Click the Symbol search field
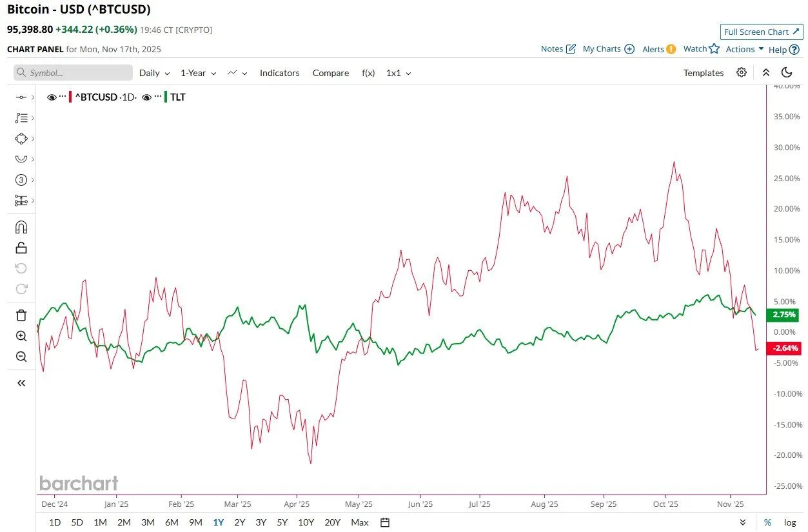The height and width of the screenshot is (532, 808). (x=73, y=73)
